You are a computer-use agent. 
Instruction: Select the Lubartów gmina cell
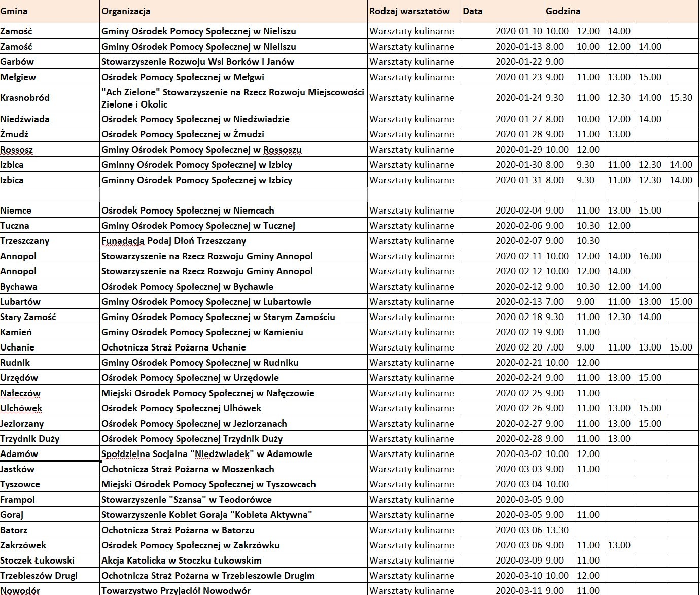[x=50, y=302]
